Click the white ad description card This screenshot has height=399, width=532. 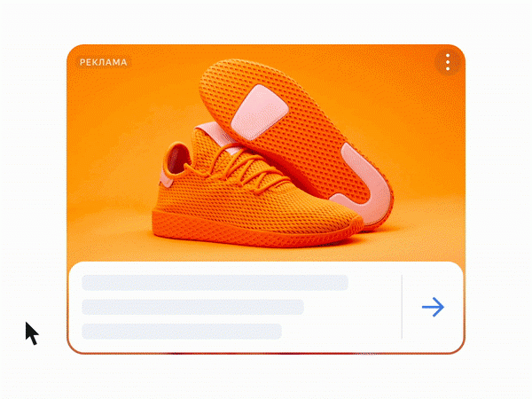click(266, 307)
